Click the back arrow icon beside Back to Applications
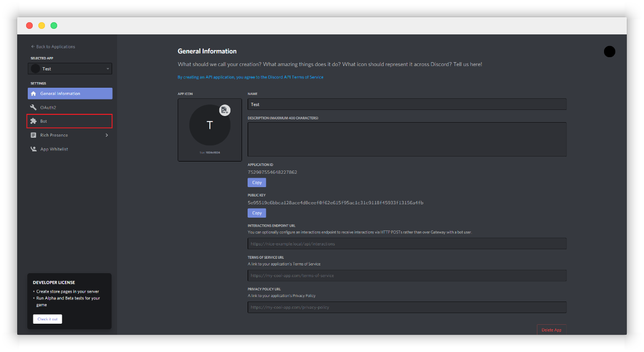Screen dimensions: 644x352 click(x=33, y=47)
